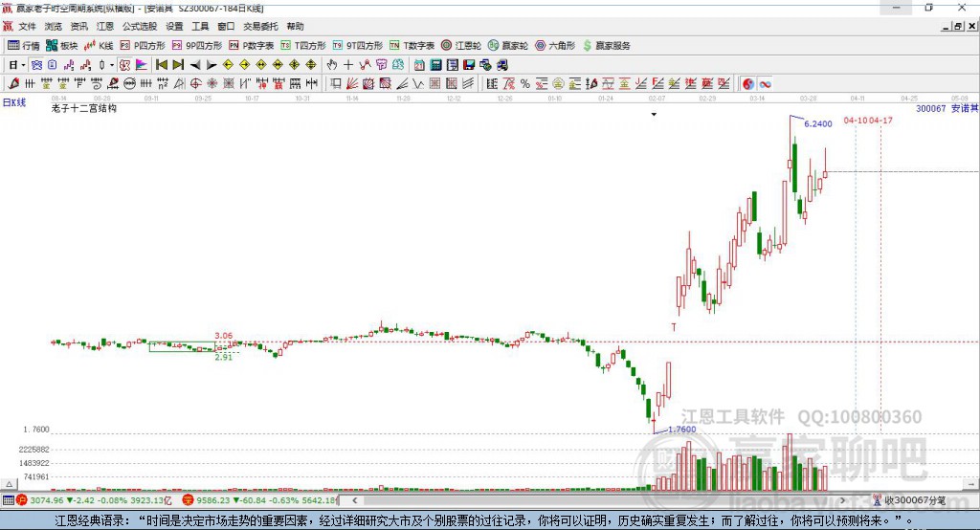Toggle the yin-yang taiji icon
980x530 pixels.
(748, 84)
